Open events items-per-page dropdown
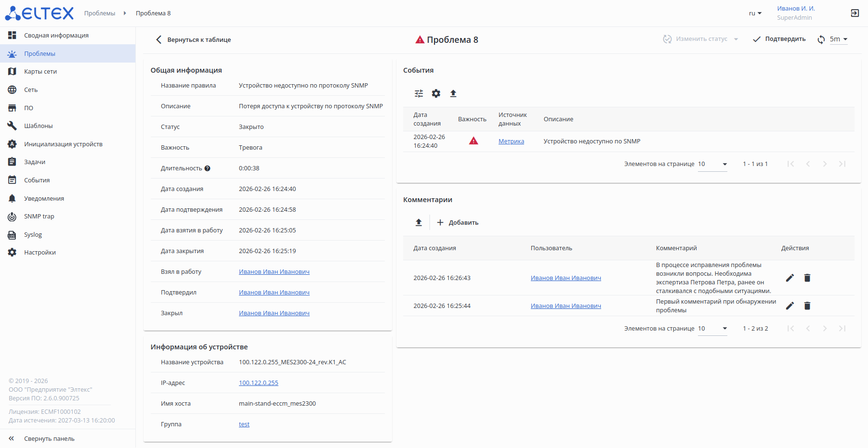Viewport: 868px width, 448px height. [x=712, y=164]
